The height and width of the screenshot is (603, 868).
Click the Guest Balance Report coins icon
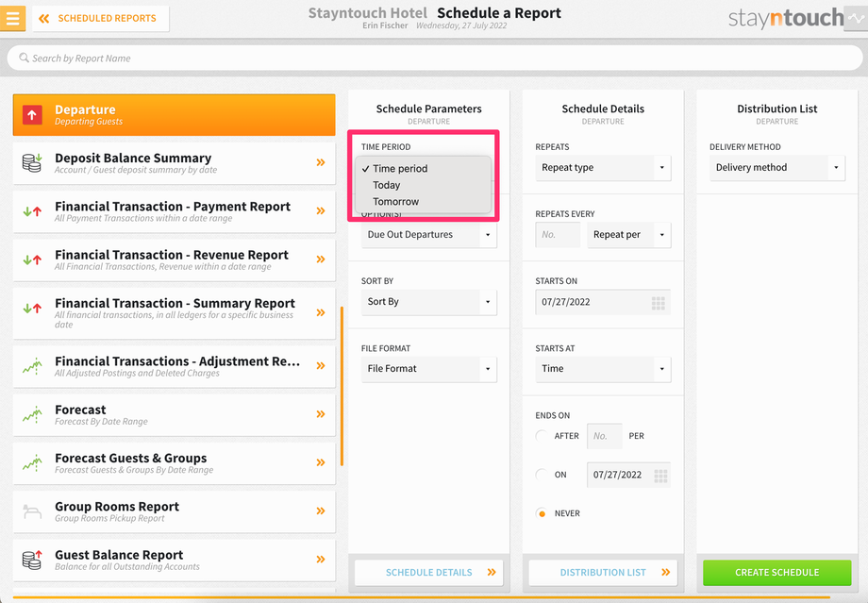click(x=32, y=560)
